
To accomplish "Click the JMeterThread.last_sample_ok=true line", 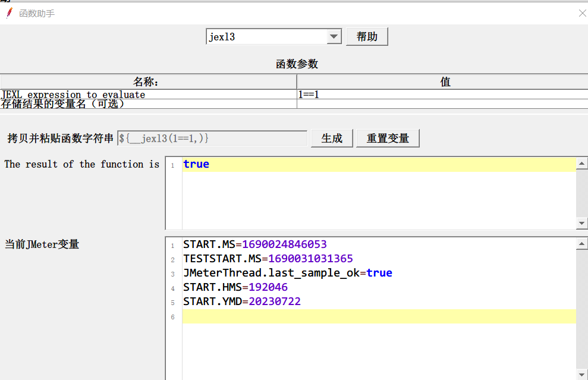I will pos(288,273).
